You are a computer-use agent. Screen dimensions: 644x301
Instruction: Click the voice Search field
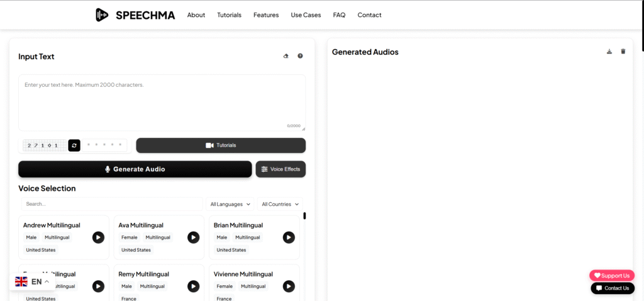coord(112,204)
